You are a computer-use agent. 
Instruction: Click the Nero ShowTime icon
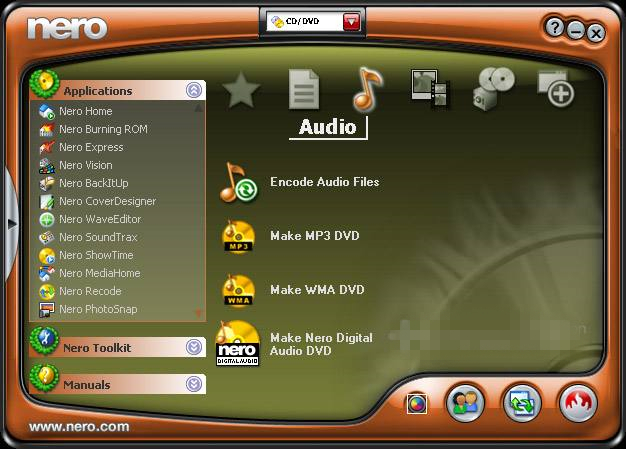click(47, 255)
